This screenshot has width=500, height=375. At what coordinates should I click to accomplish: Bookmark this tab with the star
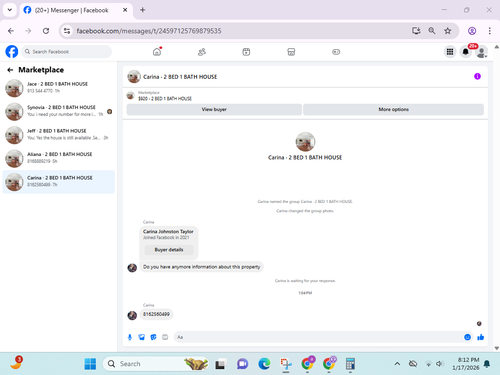(447, 31)
